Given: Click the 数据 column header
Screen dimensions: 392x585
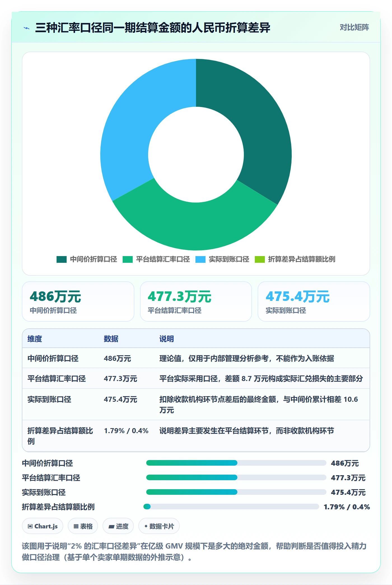Looking at the screenshot, I should pyautogui.click(x=111, y=339).
